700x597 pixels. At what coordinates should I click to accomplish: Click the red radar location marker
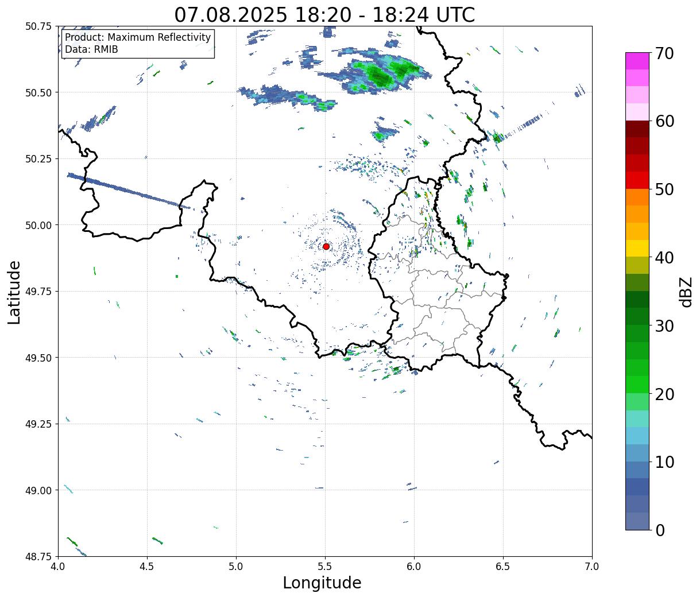[x=326, y=246]
